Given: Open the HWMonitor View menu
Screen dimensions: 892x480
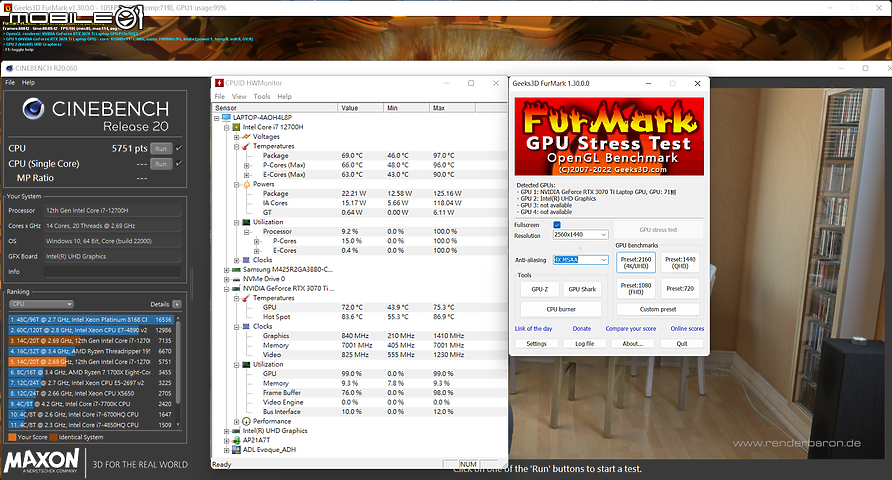Looking at the screenshot, I should point(239,97).
